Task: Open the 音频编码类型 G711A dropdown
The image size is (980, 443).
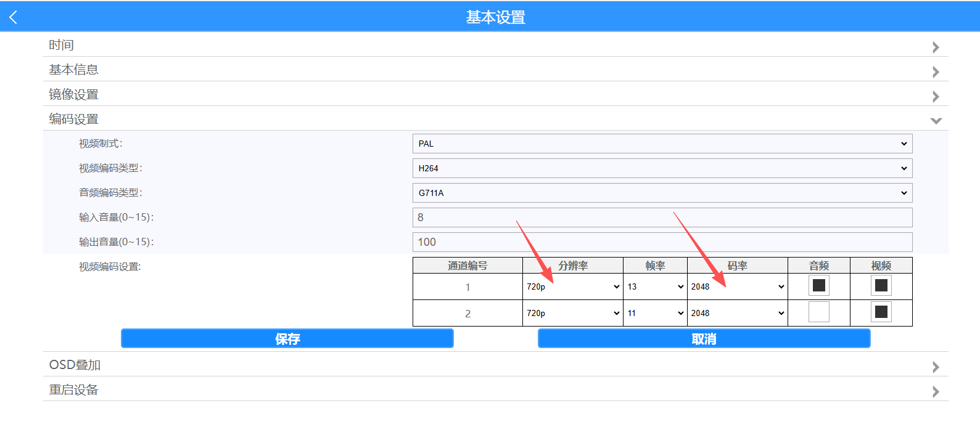Action: coord(662,193)
